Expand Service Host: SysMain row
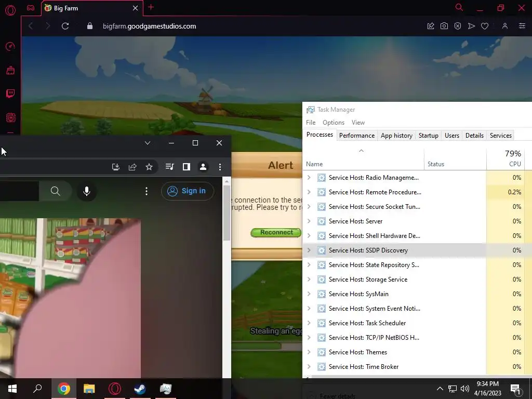The height and width of the screenshot is (399, 532). (309, 294)
